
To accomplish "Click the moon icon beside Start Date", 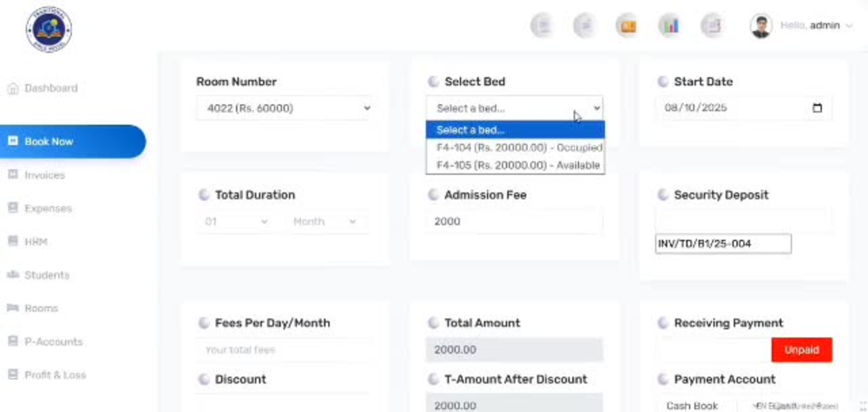I will 663,82.
